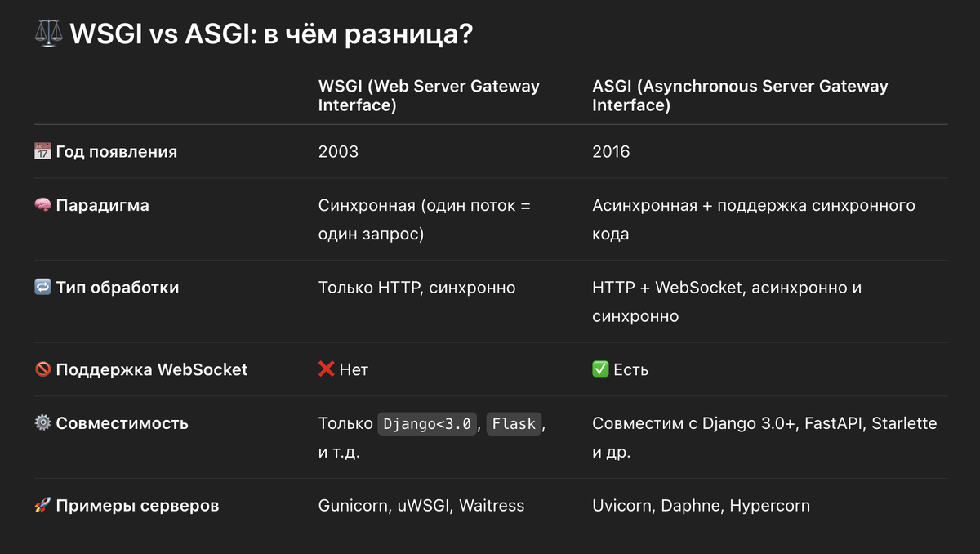Click the gear icon beside Совместимость
This screenshot has width=980, height=554.
click(42, 423)
